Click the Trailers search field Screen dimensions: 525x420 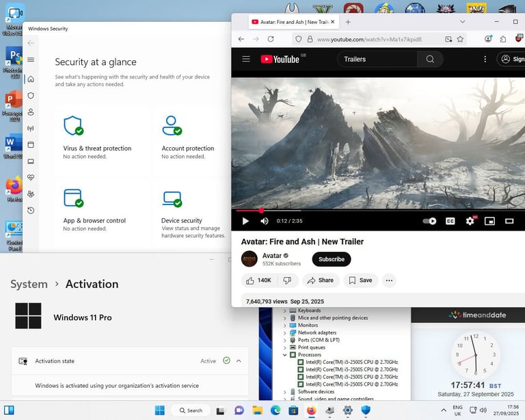coord(377,60)
